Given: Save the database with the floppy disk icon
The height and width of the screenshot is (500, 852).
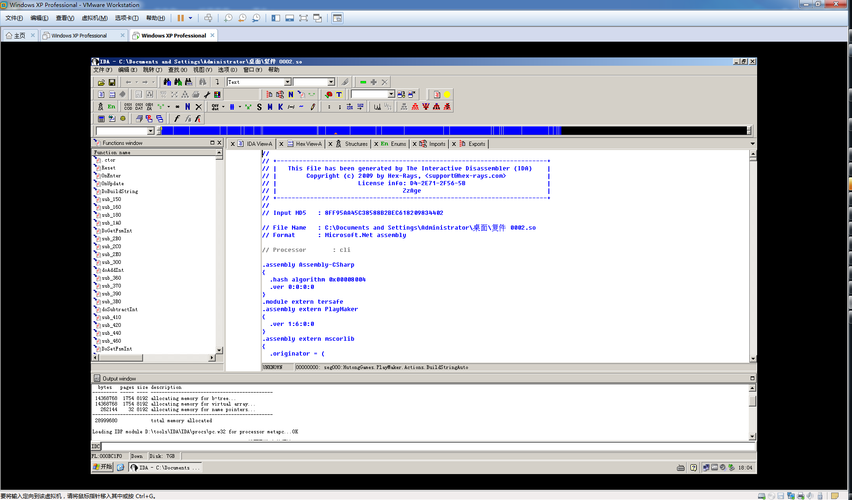Looking at the screenshot, I should (112, 82).
